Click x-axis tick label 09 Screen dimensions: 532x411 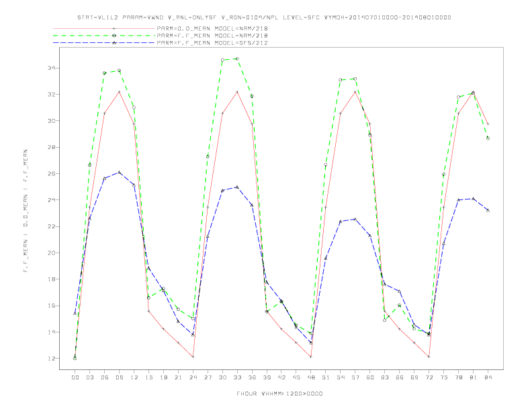click(x=119, y=377)
